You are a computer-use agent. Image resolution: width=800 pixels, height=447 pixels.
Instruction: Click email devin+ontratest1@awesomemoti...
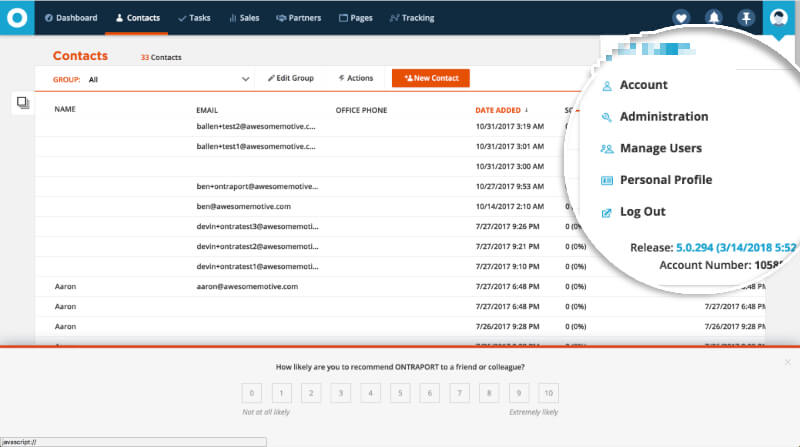(257, 266)
